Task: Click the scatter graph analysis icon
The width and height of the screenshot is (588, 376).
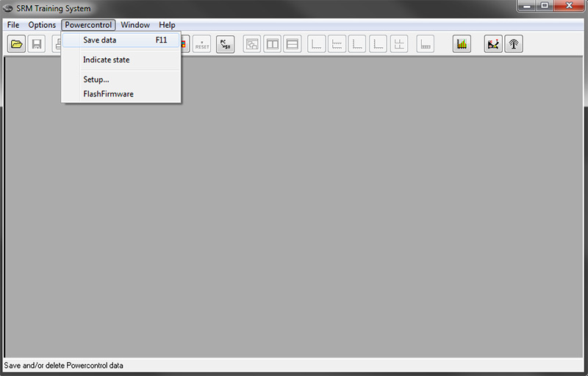Action: pos(493,44)
